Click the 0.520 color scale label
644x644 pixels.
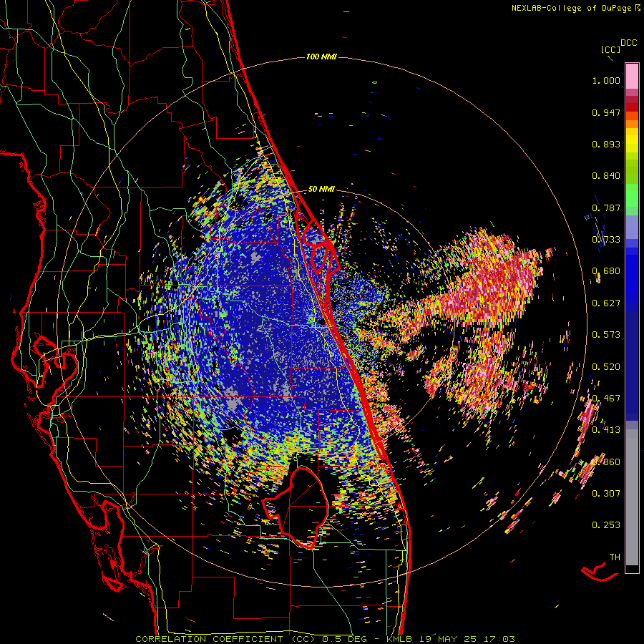click(606, 367)
